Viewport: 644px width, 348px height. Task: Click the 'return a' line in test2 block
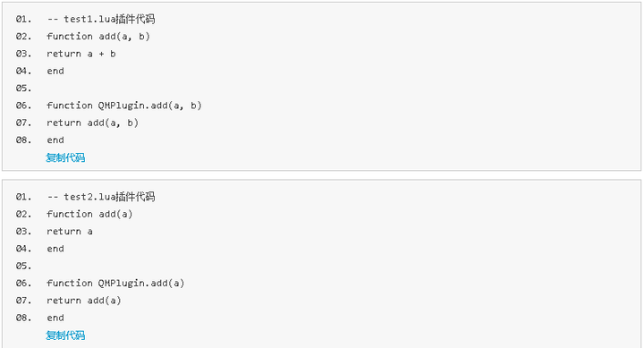pos(70,232)
